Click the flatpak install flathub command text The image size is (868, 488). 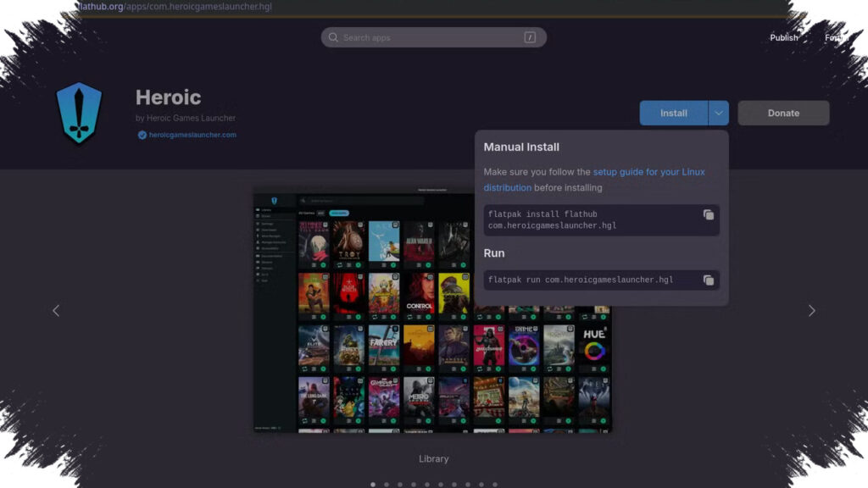(x=552, y=219)
